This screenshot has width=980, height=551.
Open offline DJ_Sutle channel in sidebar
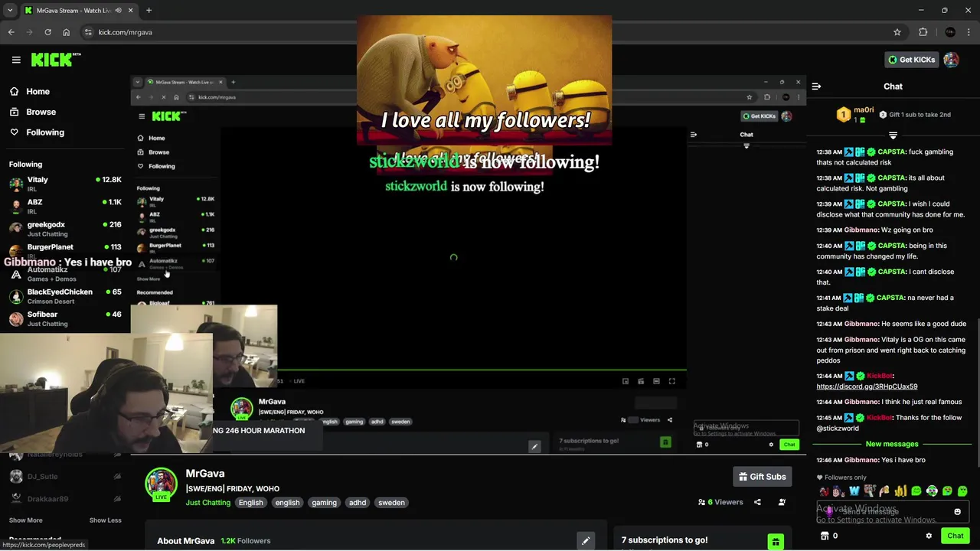(65, 477)
